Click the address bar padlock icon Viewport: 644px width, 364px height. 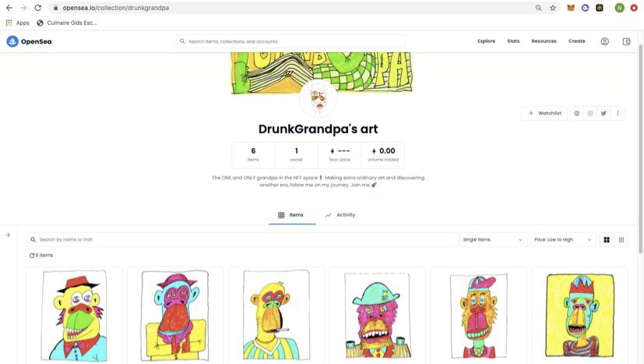[x=56, y=8]
